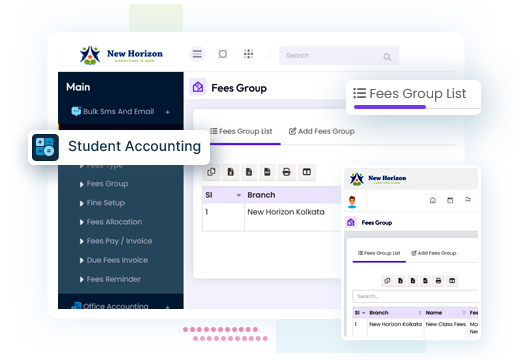Sort by Branch column in mobile preview

coord(420,313)
